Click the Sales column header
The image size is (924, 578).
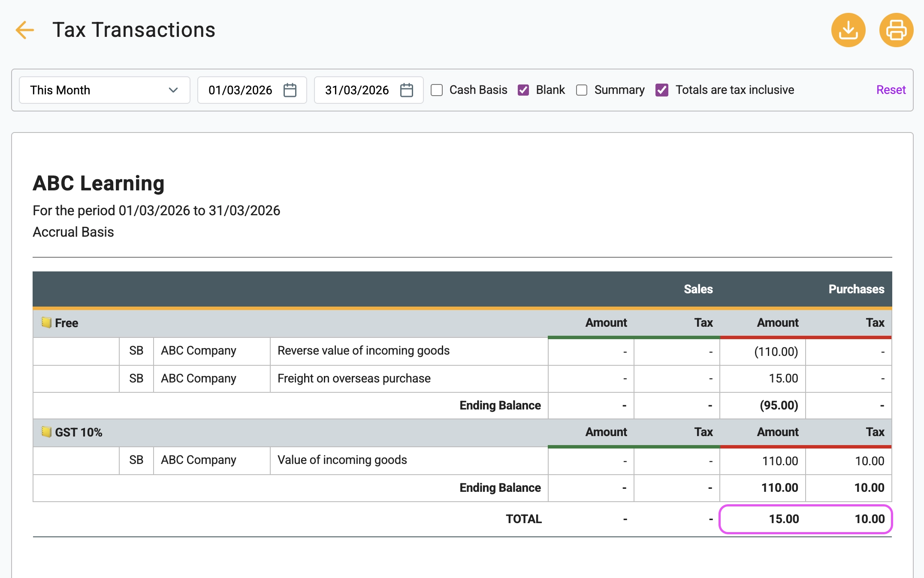pyautogui.click(x=698, y=289)
